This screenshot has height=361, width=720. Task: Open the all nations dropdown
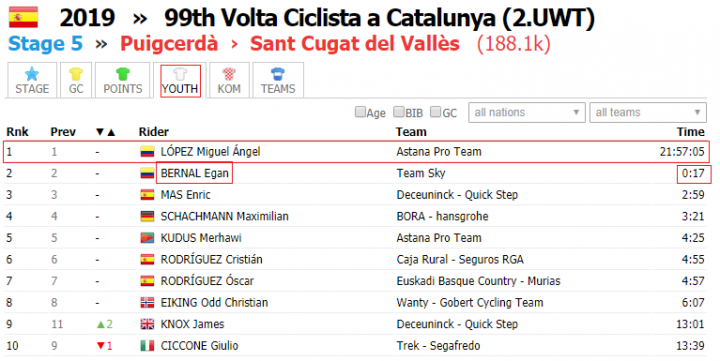point(527,113)
